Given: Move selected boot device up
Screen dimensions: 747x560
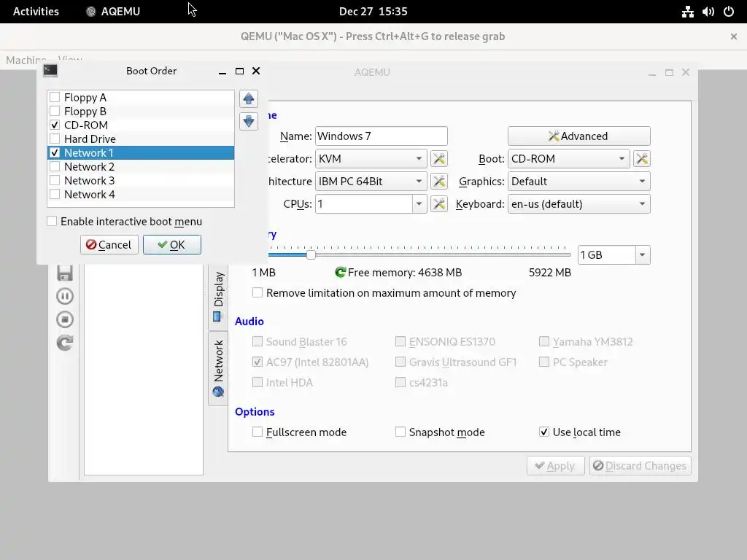Looking at the screenshot, I should [x=248, y=99].
